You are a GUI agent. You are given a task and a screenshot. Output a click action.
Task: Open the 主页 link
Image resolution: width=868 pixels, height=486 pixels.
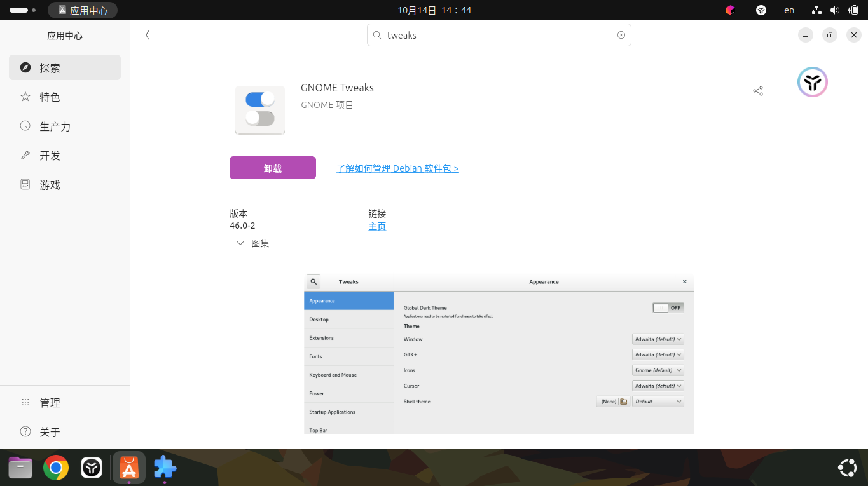(x=377, y=226)
